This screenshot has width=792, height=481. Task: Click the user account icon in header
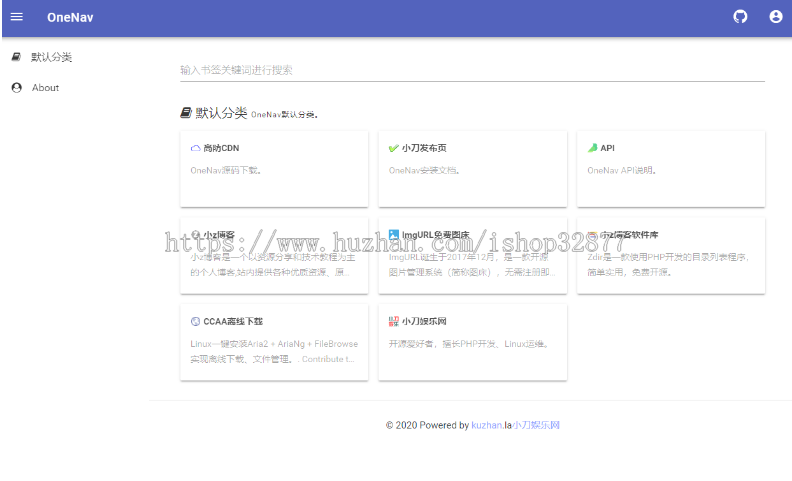776,17
